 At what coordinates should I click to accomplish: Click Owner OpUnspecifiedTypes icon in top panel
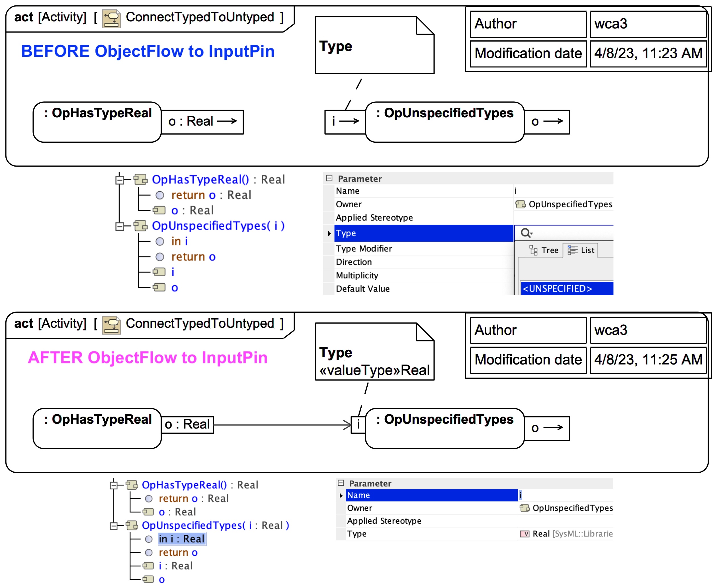(520, 204)
